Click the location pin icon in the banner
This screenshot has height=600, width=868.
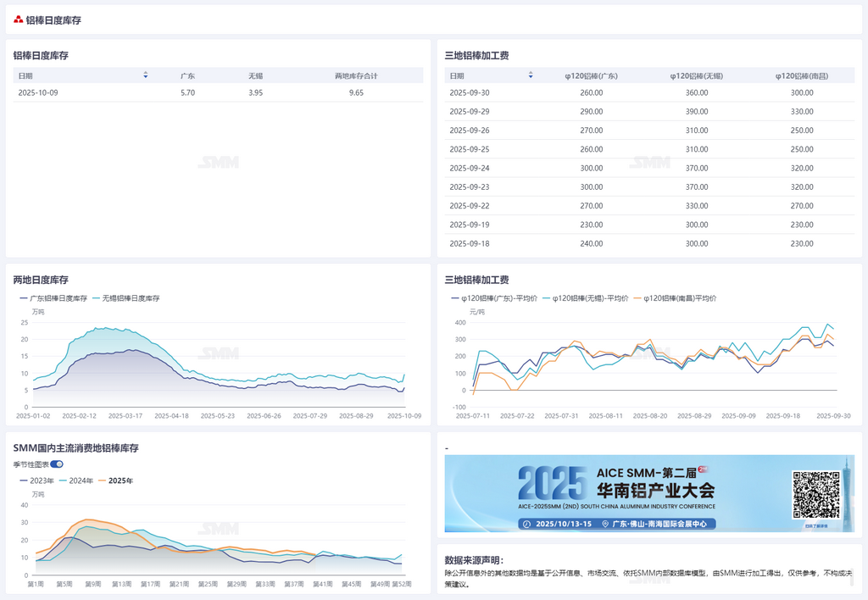[605, 525]
